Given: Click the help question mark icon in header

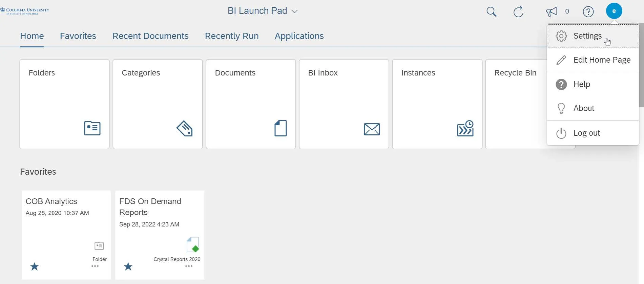Looking at the screenshot, I should (588, 12).
